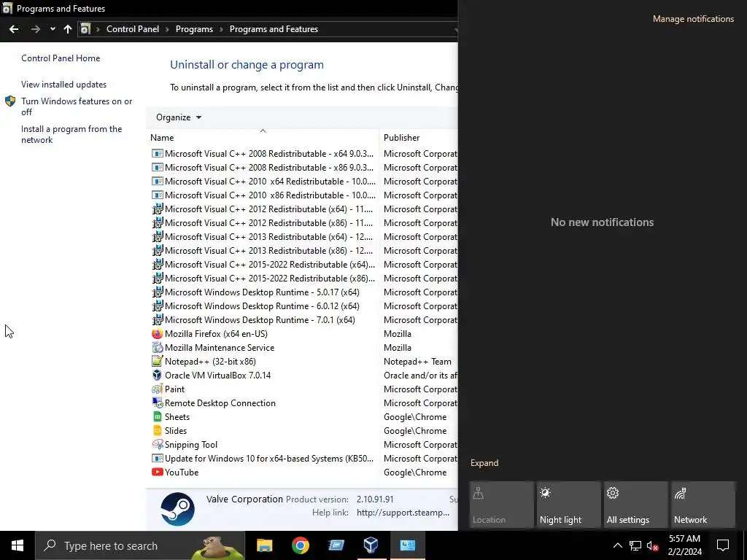Click the muted volume tray icon
This screenshot has width=747, height=560.
pyautogui.click(x=653, y=545)
